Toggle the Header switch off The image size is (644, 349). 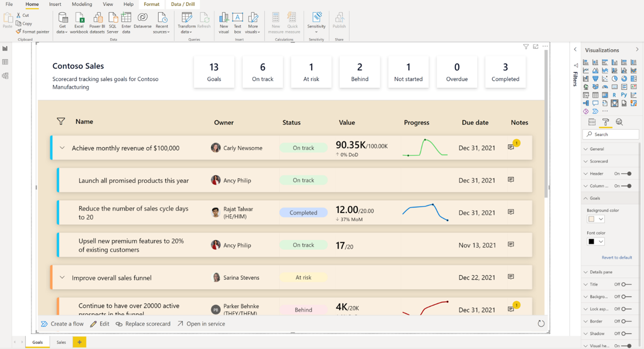[627, 174]
